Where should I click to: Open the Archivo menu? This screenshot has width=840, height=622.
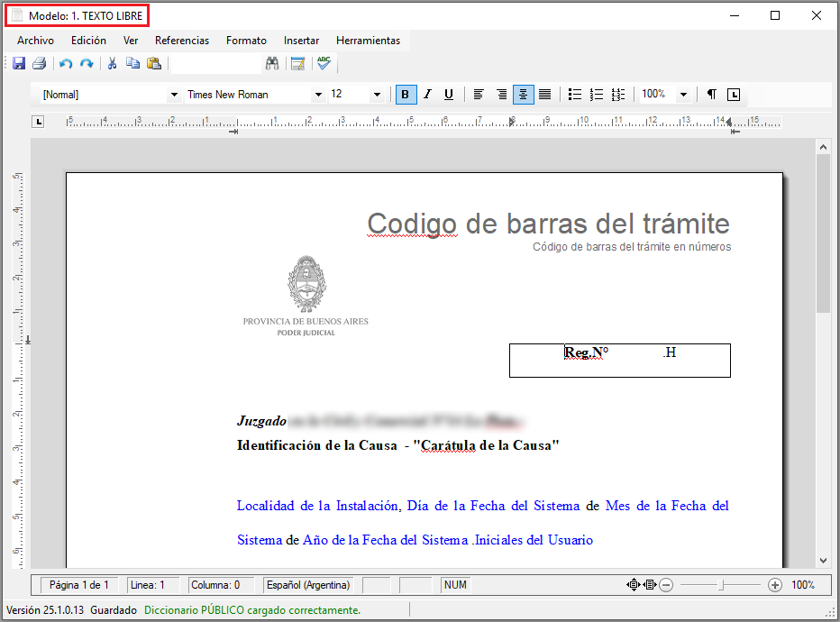[x=35, y=41]
